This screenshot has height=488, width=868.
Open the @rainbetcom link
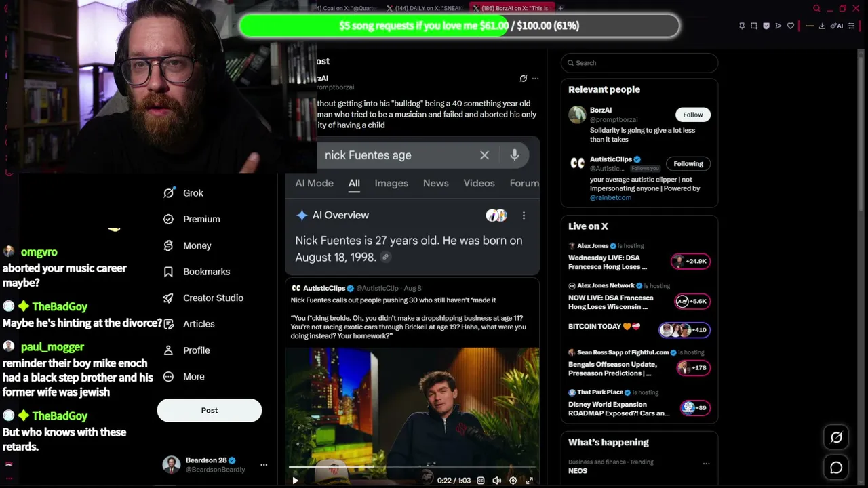point(610,198)
